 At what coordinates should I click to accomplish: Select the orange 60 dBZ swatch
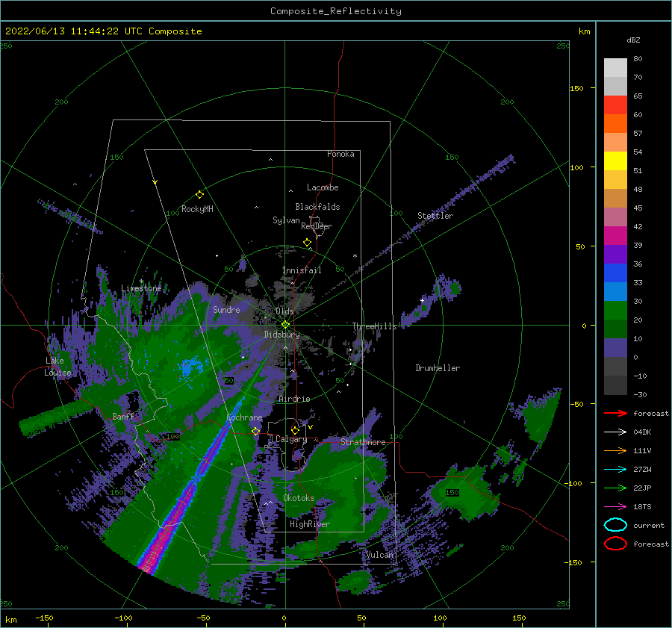(615, 123)
